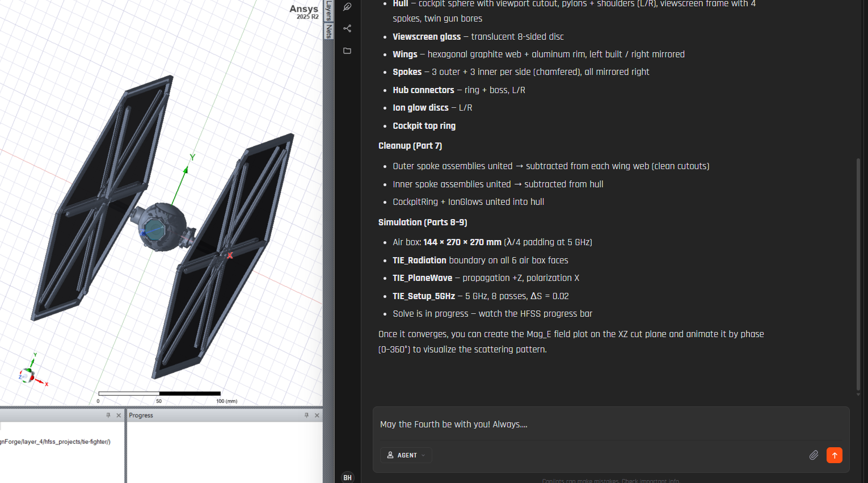The image size is (868, 483).
Task: Switch to the Layers side tab
Action: click(x=328, y=11)
